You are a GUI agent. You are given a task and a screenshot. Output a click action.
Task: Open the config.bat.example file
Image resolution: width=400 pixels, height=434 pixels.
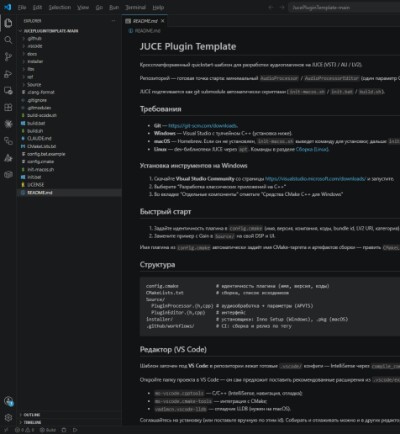point(69,154)
